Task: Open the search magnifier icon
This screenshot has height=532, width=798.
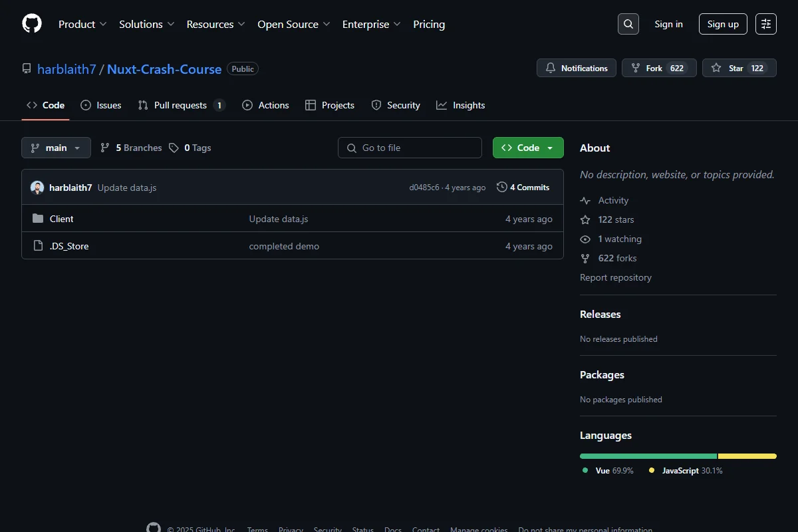Action: pos(628,24)
